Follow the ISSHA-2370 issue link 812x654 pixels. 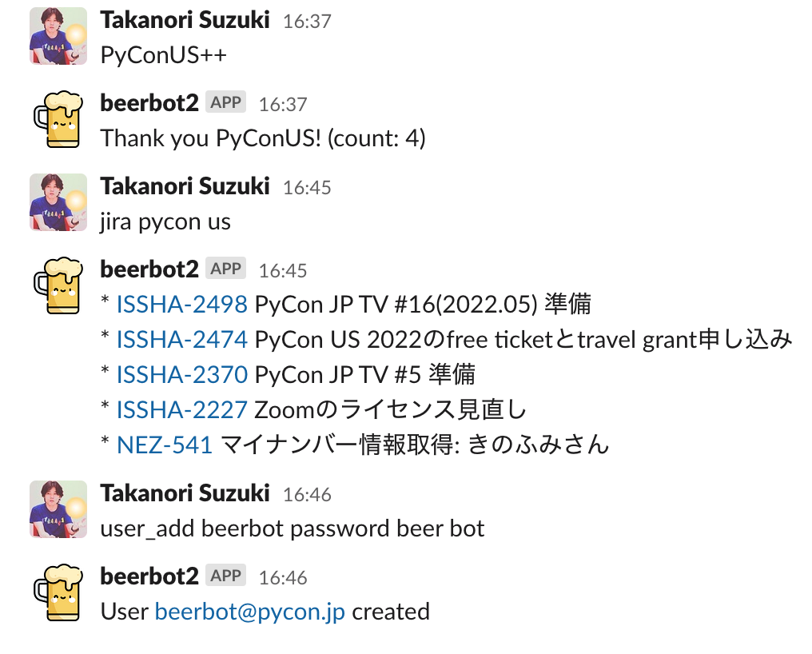tap(182, 374)
